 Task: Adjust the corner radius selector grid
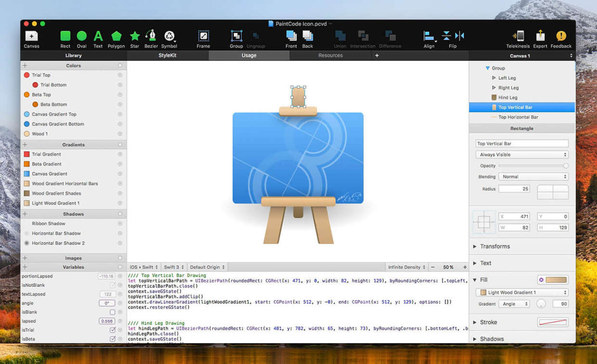pos(553,192)
